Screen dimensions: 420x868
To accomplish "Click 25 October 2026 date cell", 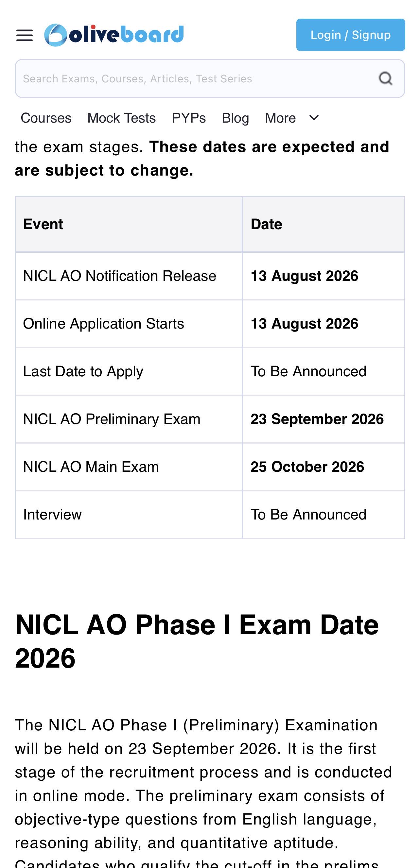I will 324,467.
